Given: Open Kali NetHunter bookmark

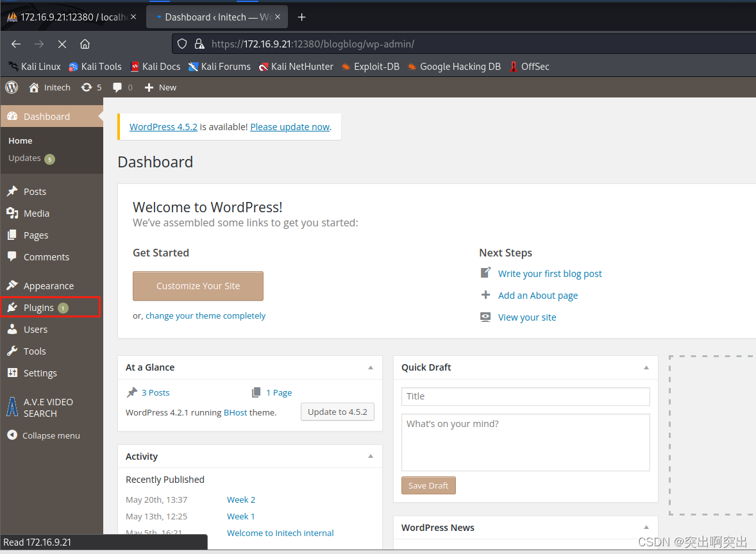Looking at the screenshot, I should (296, 67).
